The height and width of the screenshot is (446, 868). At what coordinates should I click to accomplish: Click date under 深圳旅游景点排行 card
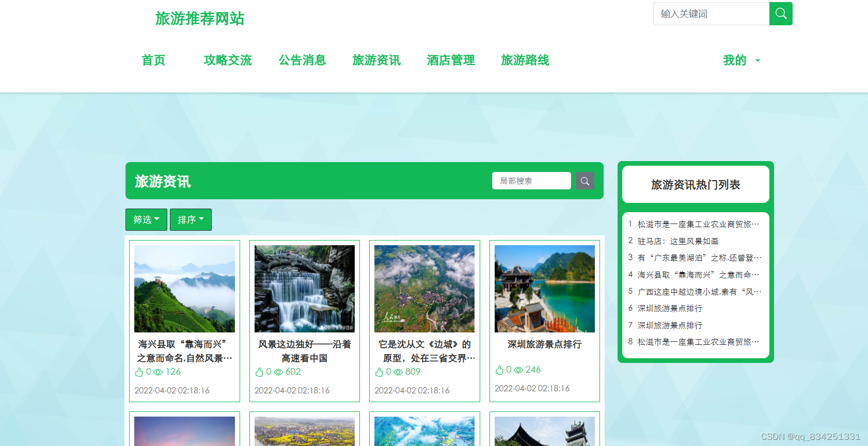(532, 388)
